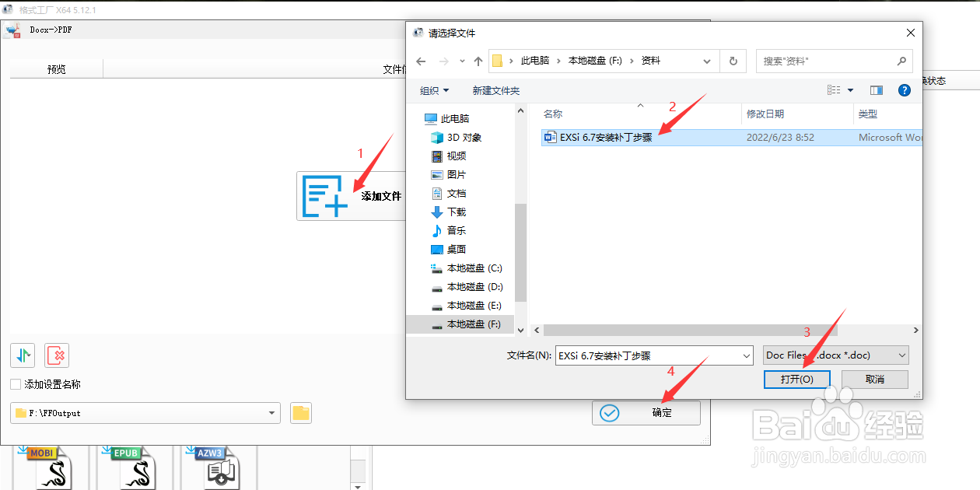Open the view options dropdown arrow
This screenshot has width=980, height=490.
pos(851,89)
